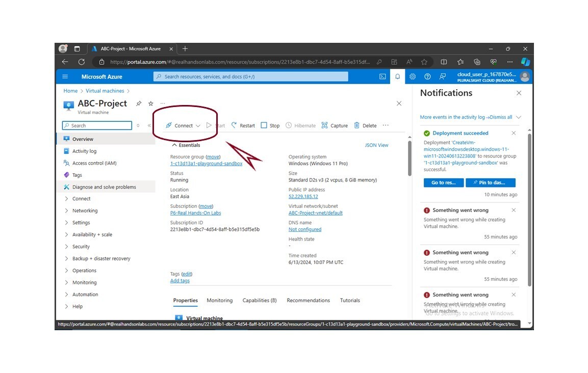Open the notifications bell icon

coord(397,76)
